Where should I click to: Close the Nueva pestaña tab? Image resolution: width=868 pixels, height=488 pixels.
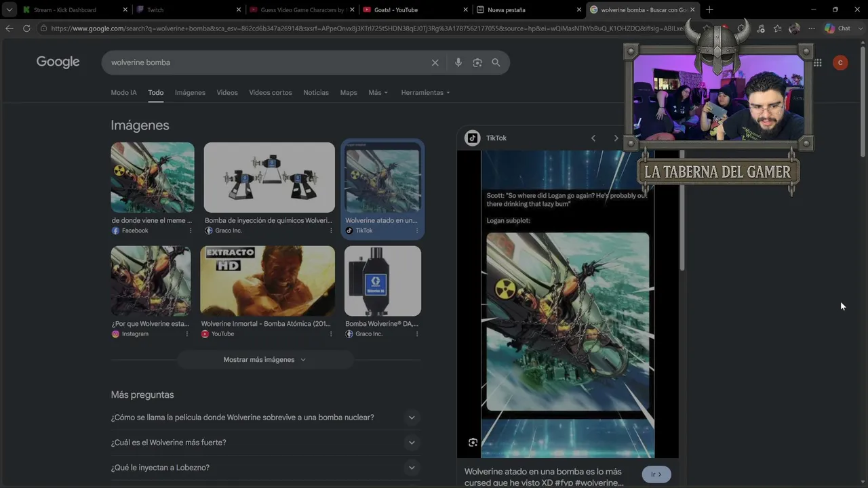[x=579, y=9]
